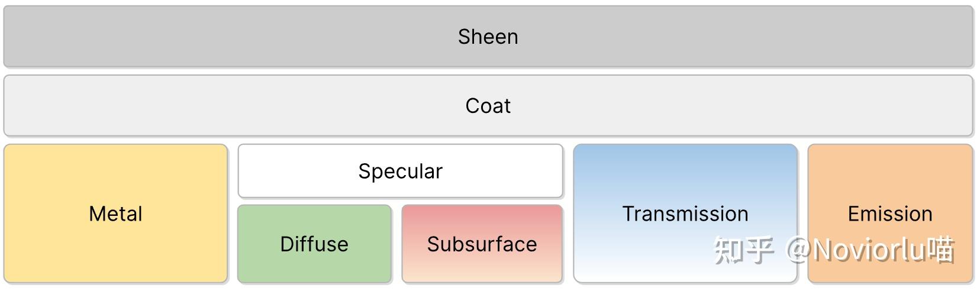Click the dark gray Sheen block
The height and width of the screenshot is (291, 980).
point(237,37)
